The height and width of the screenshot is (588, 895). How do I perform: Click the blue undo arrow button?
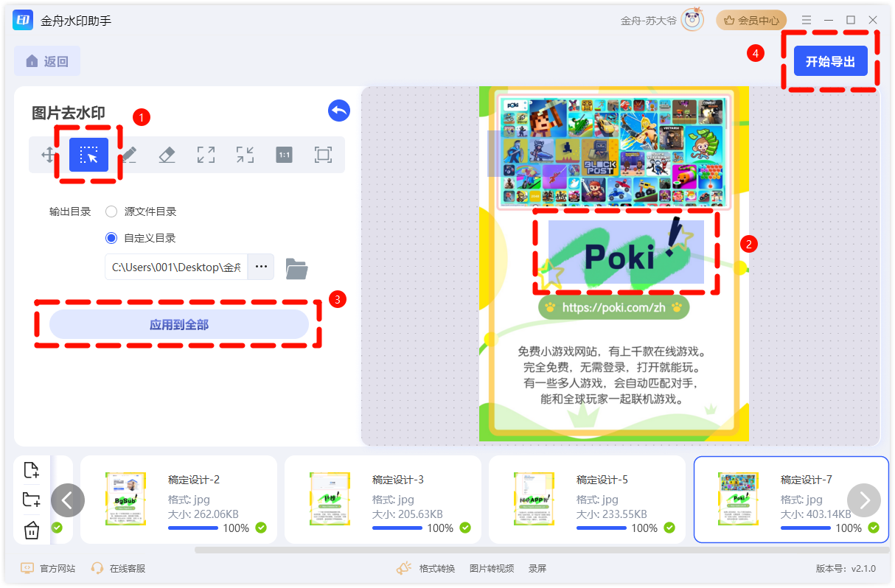point(339,111)
